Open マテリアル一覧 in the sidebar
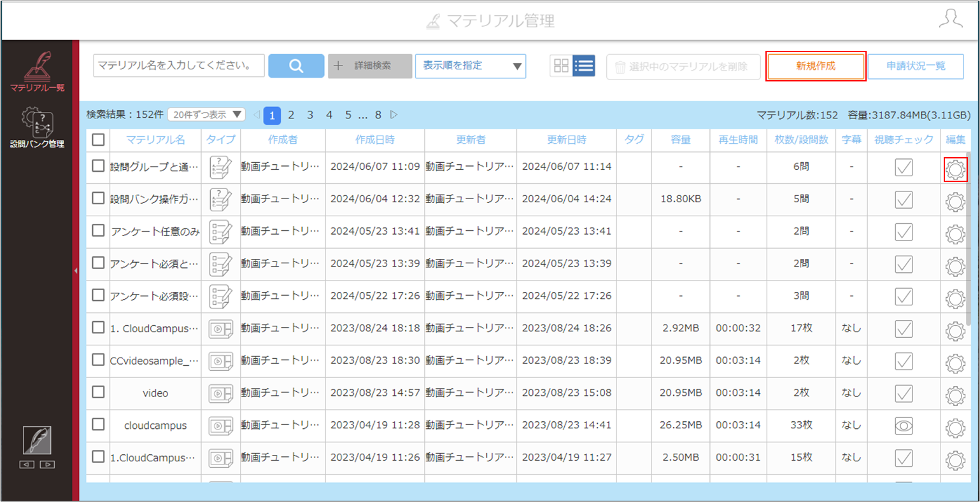Screen dimensions: 980x502 (37, 72)
